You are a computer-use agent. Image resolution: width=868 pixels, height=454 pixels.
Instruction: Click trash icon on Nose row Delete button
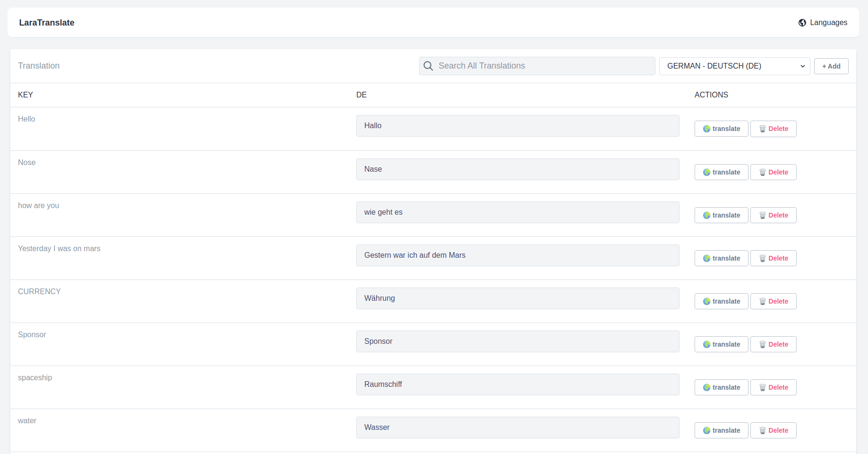[x=763, y=172]
